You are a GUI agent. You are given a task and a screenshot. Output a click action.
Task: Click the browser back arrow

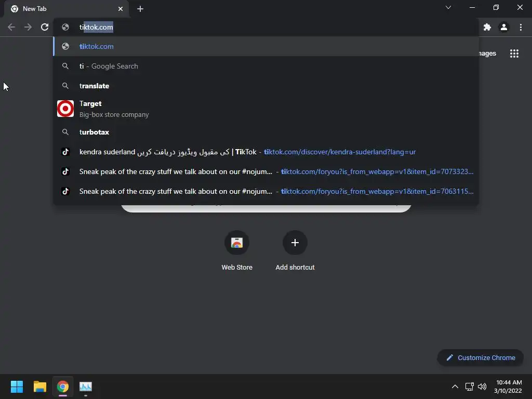11,27
